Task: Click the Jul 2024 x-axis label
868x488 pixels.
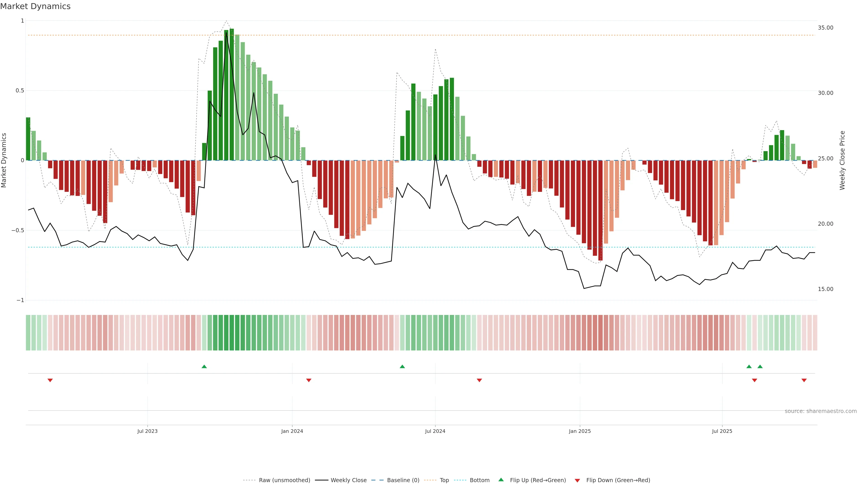Action: click(x=435, y=431)
